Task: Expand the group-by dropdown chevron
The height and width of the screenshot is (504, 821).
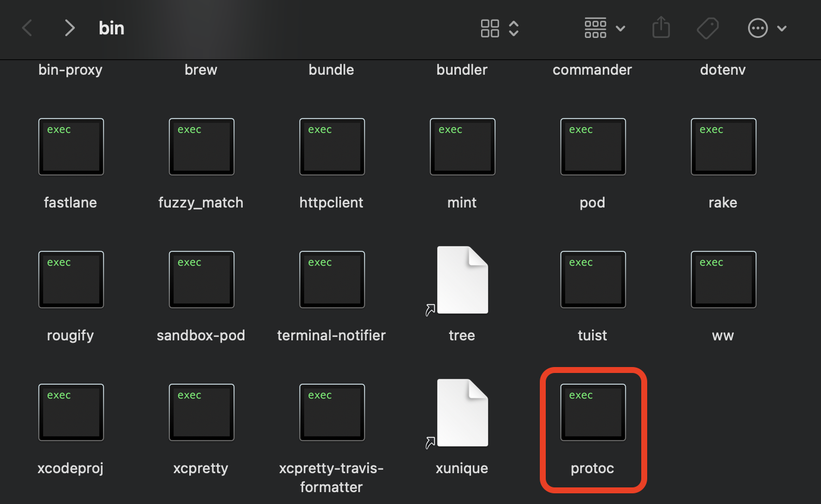Action: click(x=620, y=28)
